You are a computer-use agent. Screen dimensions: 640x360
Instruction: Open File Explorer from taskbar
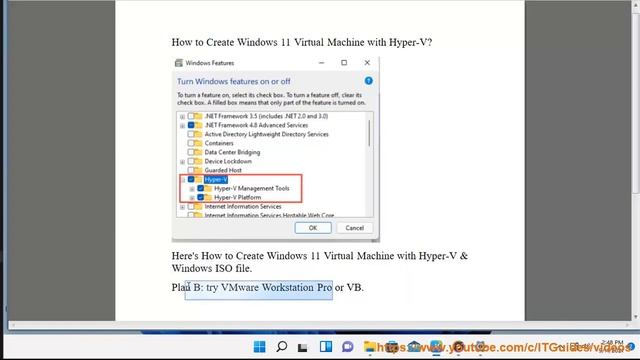(x=369, y=347)
